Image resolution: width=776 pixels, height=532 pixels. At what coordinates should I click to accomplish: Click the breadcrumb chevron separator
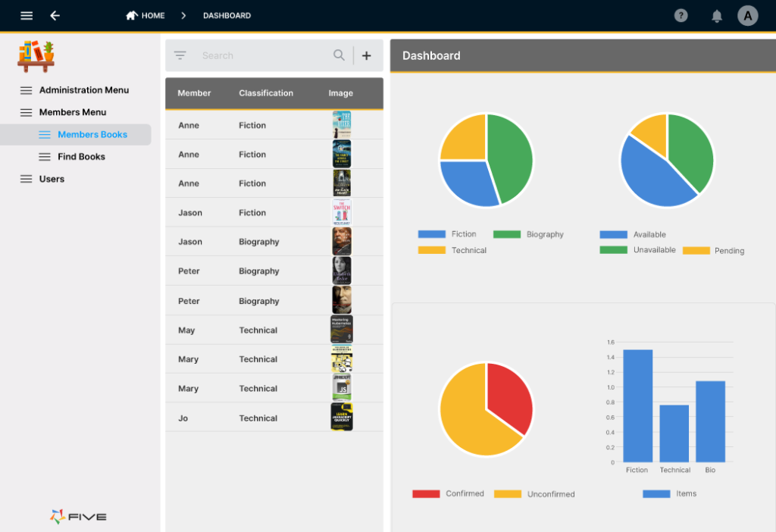[183, 16]
